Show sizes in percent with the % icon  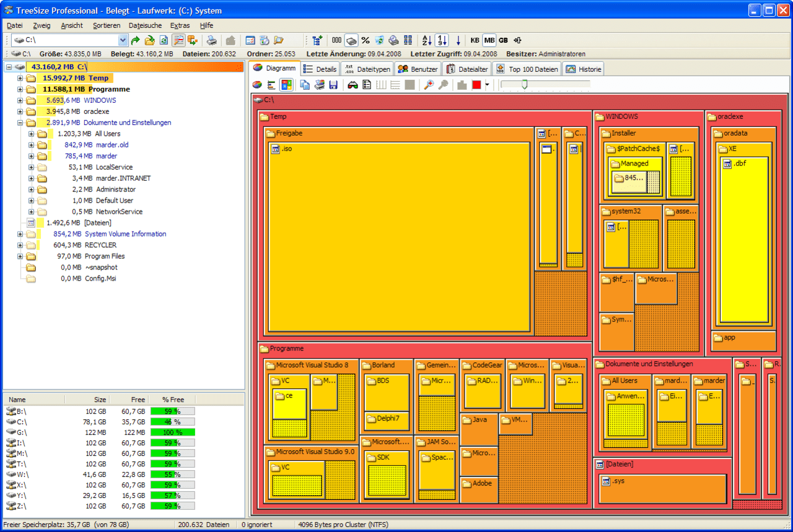366,40
